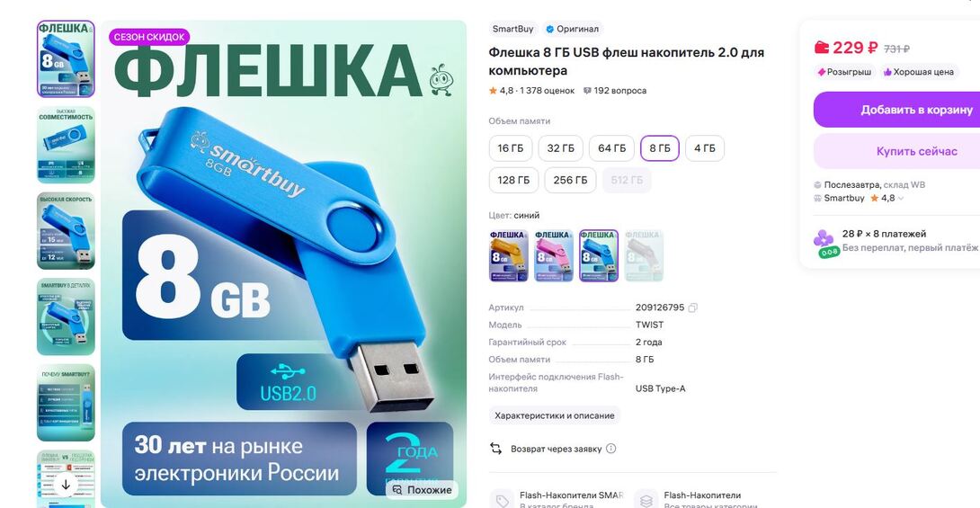This screenshot has height=508, width=980.
Task: Add item with Добавить в корзину
Action: pyautogui.click(x=897, y=110)
